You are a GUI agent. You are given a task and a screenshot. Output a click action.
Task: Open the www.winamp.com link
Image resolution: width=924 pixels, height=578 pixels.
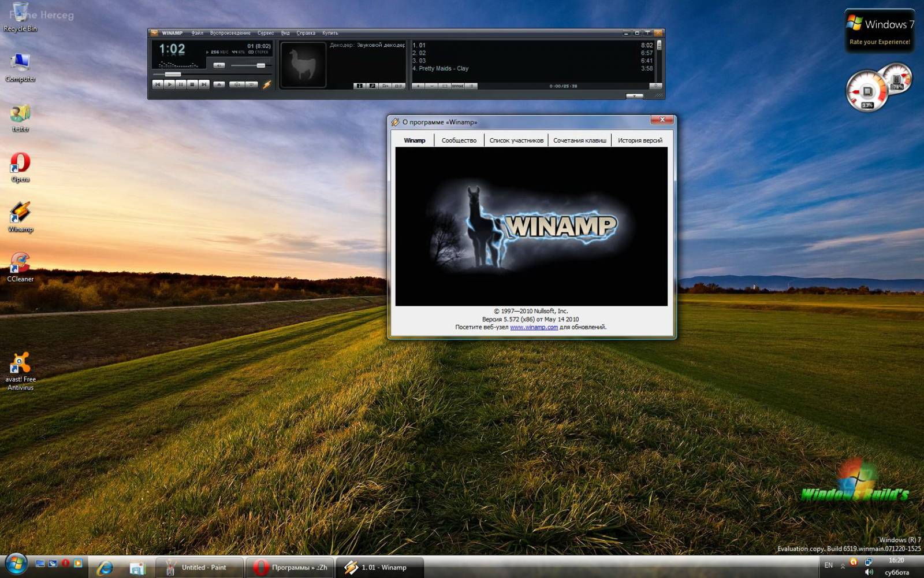point(534,327)
